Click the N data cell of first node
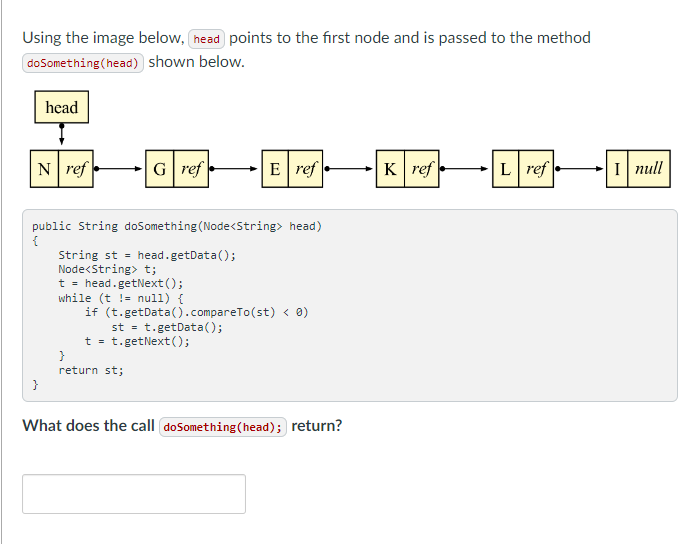691x544 pixels. click(x=46, y=169)
